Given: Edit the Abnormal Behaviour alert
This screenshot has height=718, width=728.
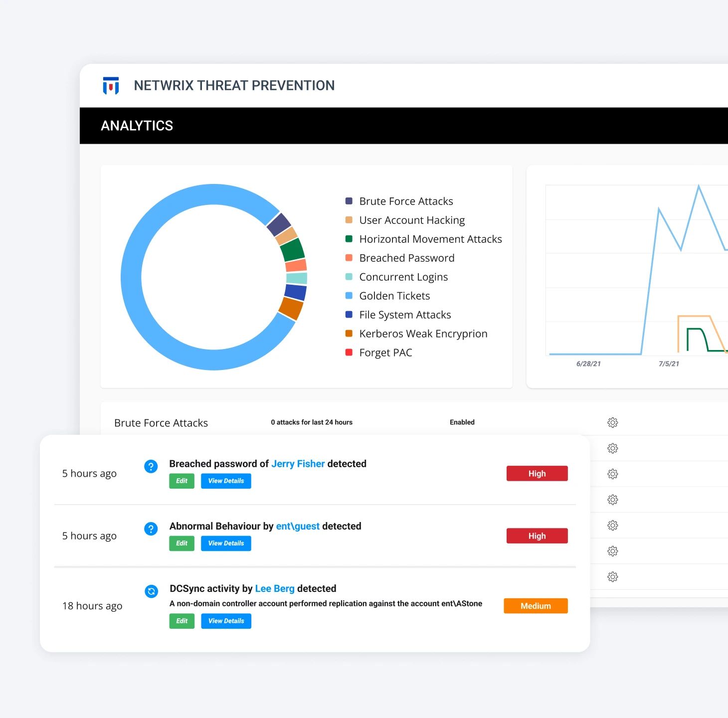Looking at the screenshot, I should [x=182, y=543].
